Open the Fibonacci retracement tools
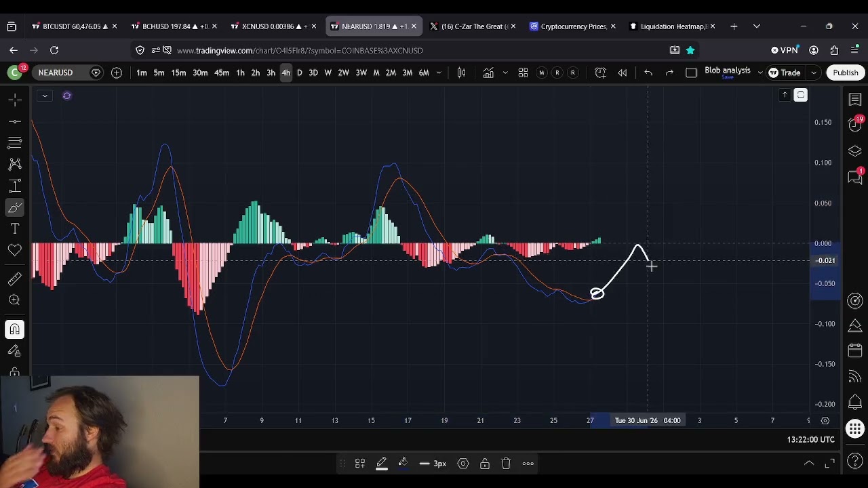Image resolution: width=868 pixels, height=488 pixels. (x=15, y=143)
